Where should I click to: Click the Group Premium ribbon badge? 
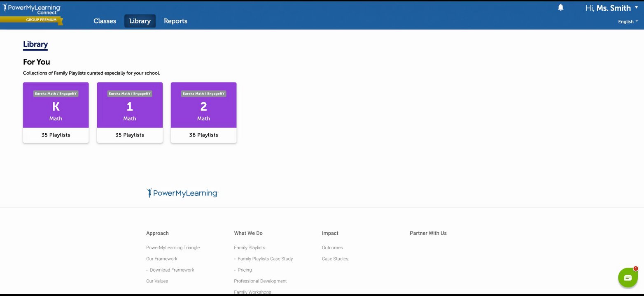coord(32,20)
